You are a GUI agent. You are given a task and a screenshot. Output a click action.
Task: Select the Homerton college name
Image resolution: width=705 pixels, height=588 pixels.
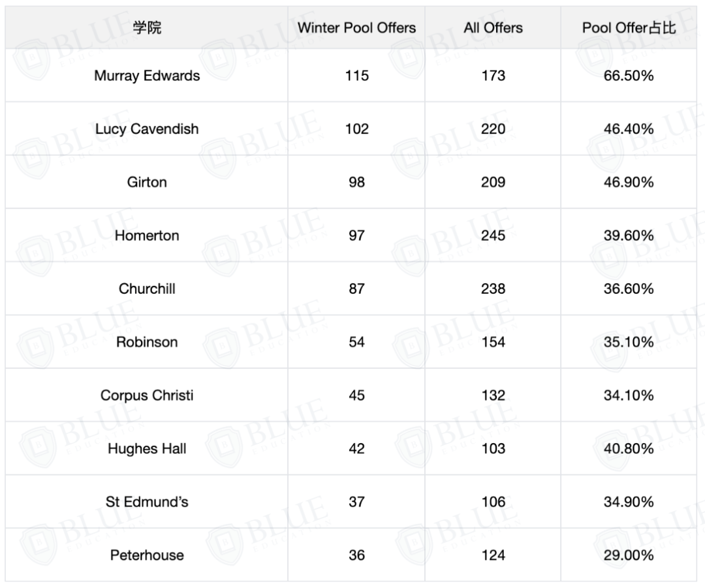(147, 236)
